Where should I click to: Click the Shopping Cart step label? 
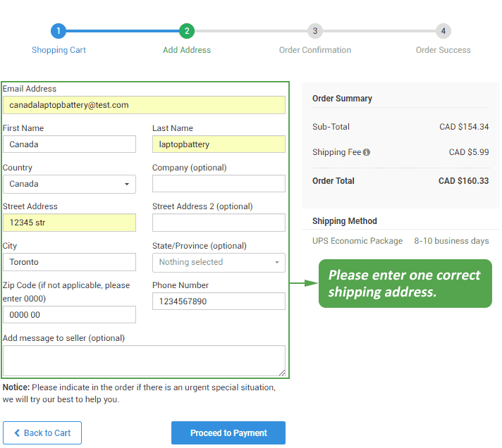tap(59, 50)
